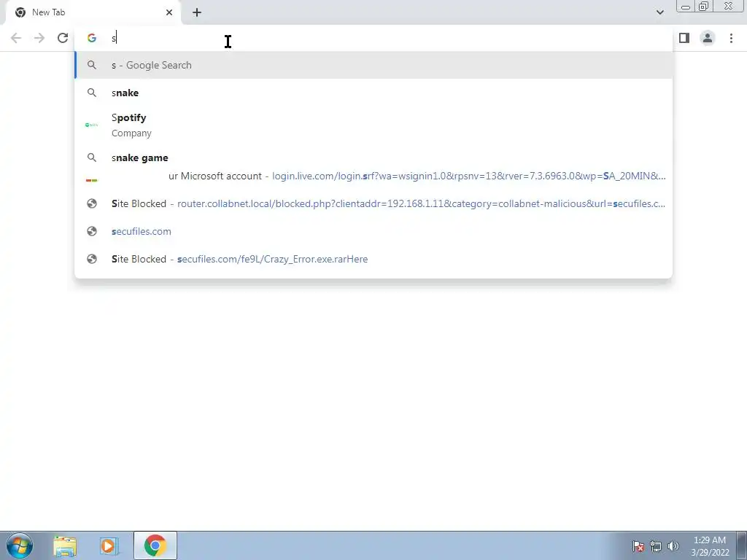Open the Crazy_Error.exe.rarHere suggestion

click(373, 259)
